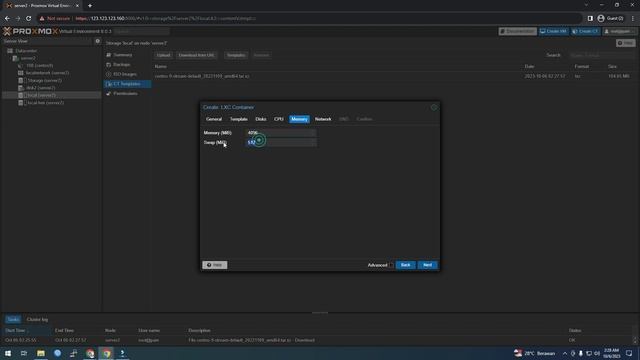Open the root@pam user menu dropdown
Screen dimensions: 640x360
coord(619,31)
